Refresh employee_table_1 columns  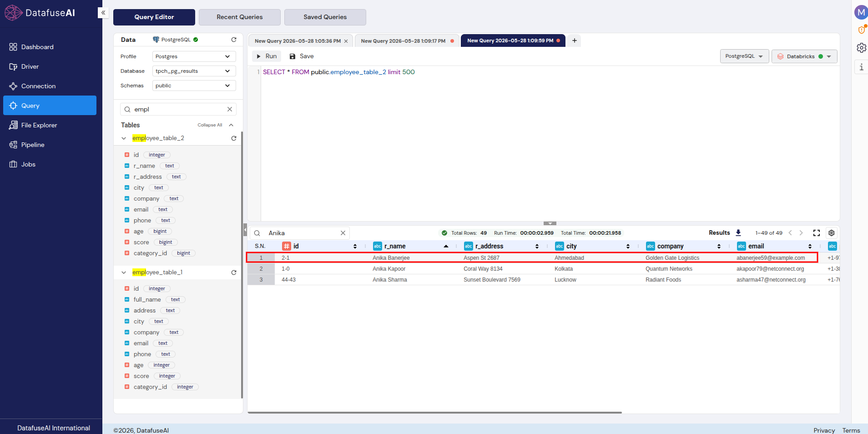234,273
